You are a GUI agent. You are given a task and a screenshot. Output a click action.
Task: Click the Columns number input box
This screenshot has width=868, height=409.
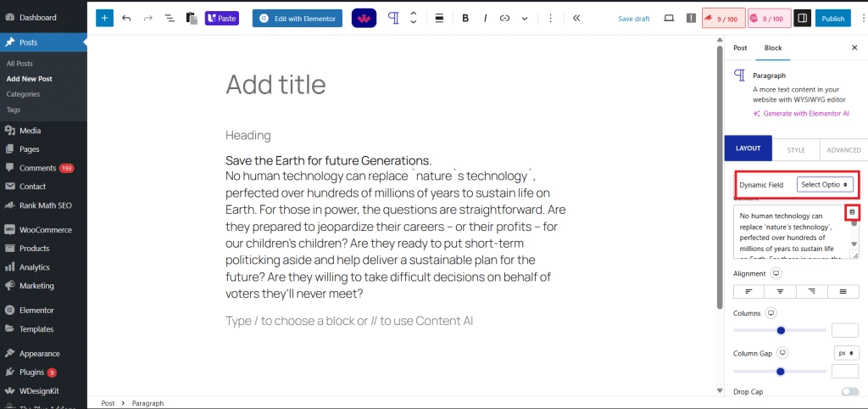[x=845, y=330]
